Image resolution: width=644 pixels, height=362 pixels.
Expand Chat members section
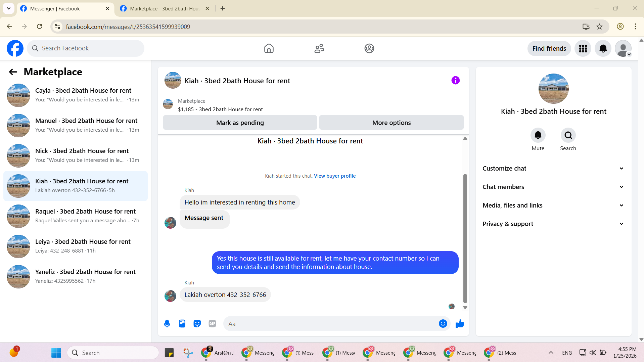click(553, 187)
